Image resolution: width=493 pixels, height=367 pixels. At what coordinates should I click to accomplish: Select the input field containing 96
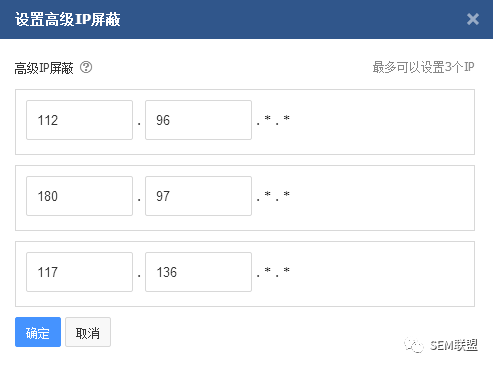pos(198,120)
